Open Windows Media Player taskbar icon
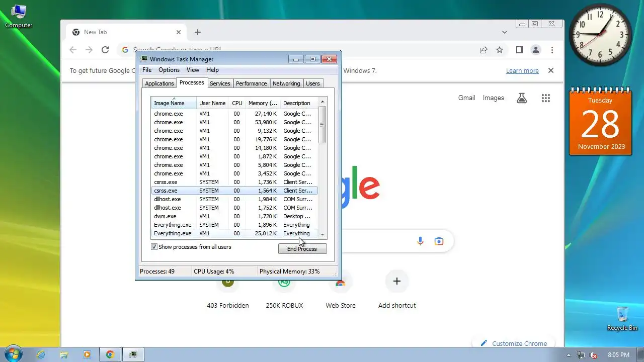The image size is (644, 362). click(87, 354)
